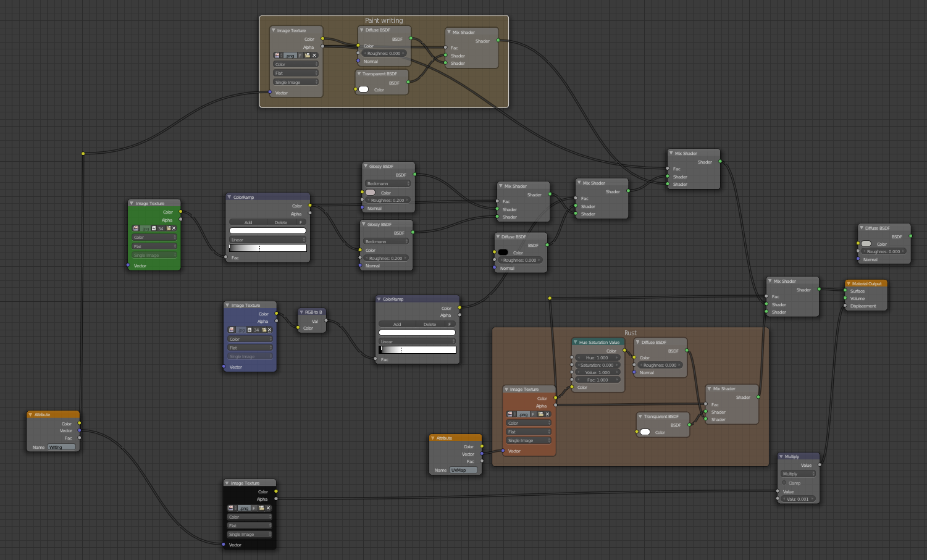927x560 pixels.
Task: Click Name field containing UVMap in Attribute node
Action: [x=464, y=470]
